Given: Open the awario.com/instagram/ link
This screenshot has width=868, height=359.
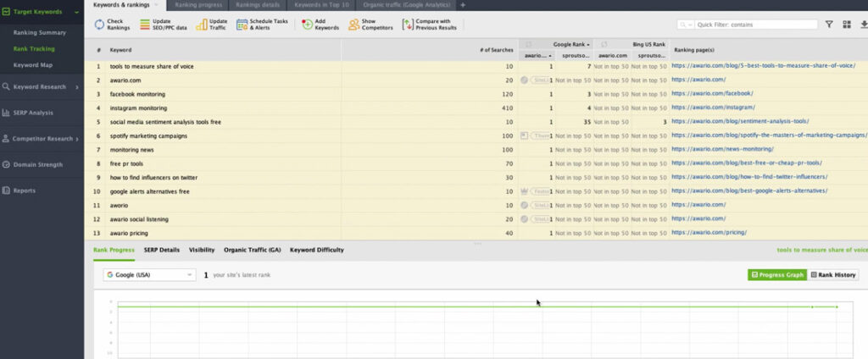Looking at the screenshot, I should [713, 108].
